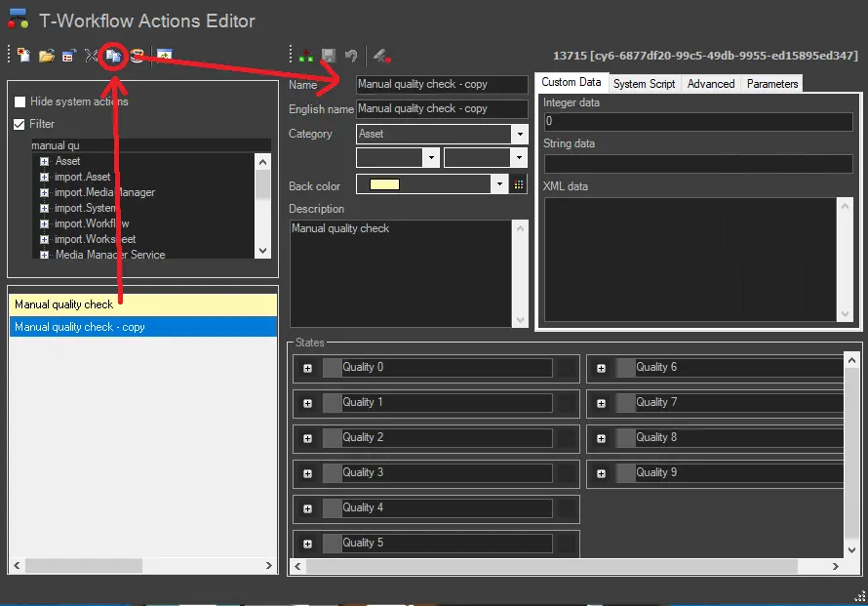Open the Advanced tab
Screen dimensions: 868x606
[711, 84]
